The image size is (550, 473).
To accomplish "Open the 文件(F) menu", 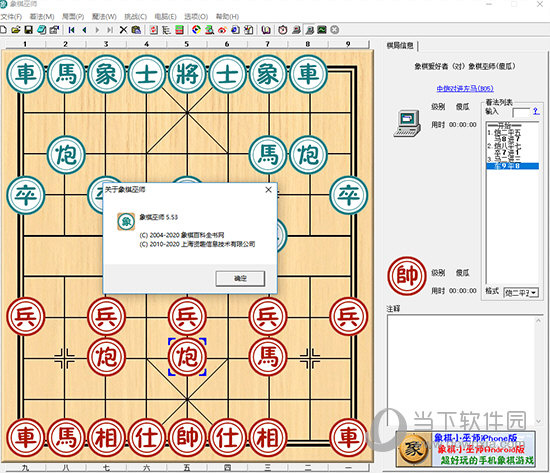I will click(x=11, y=16).
